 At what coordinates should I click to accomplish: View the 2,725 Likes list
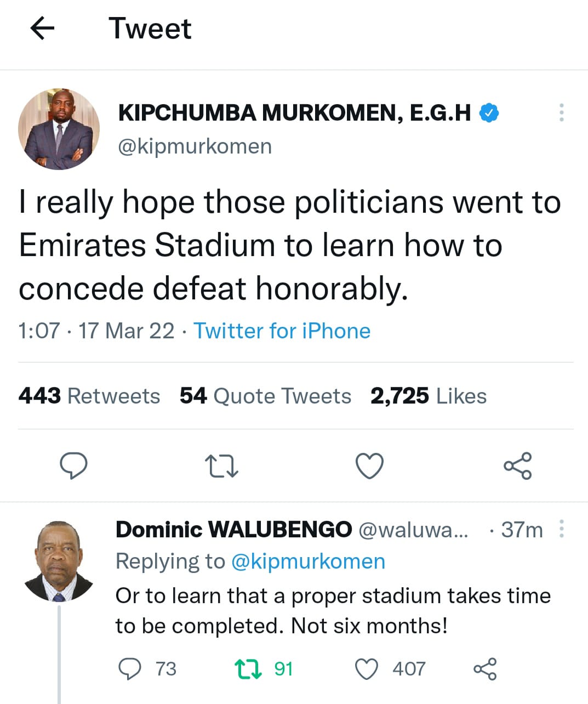pyautogui.click(x=429, y=396)
